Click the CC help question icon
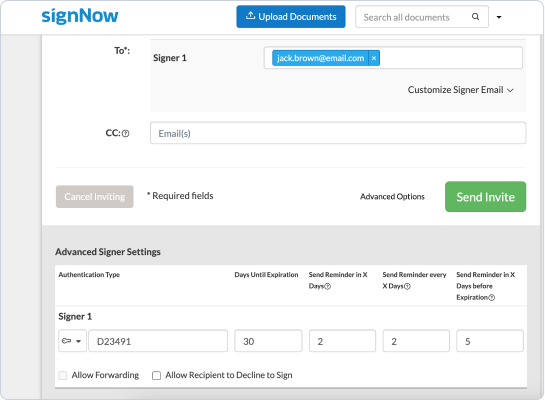Screen dimensions: 545x400 pyautogui.click(x=126, y=133)
